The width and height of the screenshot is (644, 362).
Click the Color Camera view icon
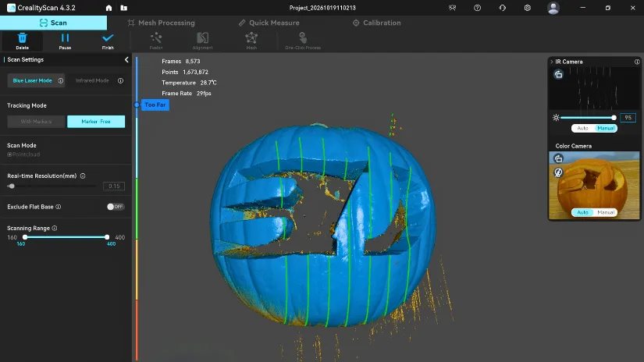click(x=558, y=158)
